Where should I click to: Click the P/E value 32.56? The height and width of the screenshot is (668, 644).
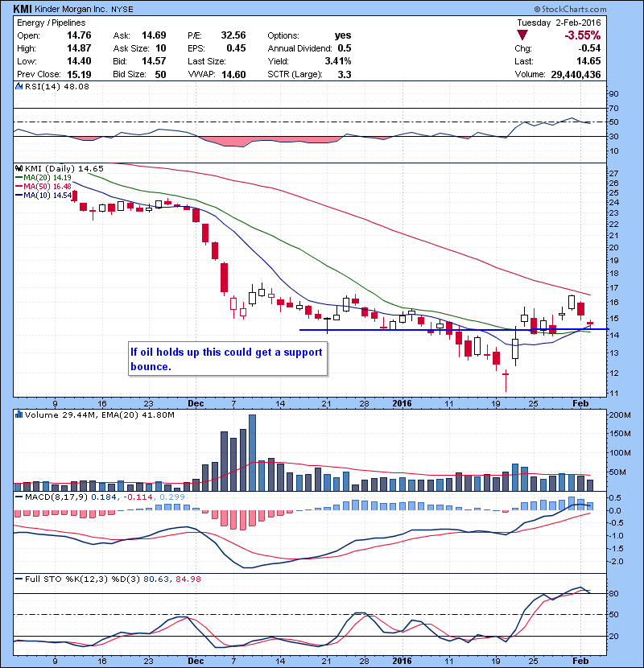[x=233, y=35]
